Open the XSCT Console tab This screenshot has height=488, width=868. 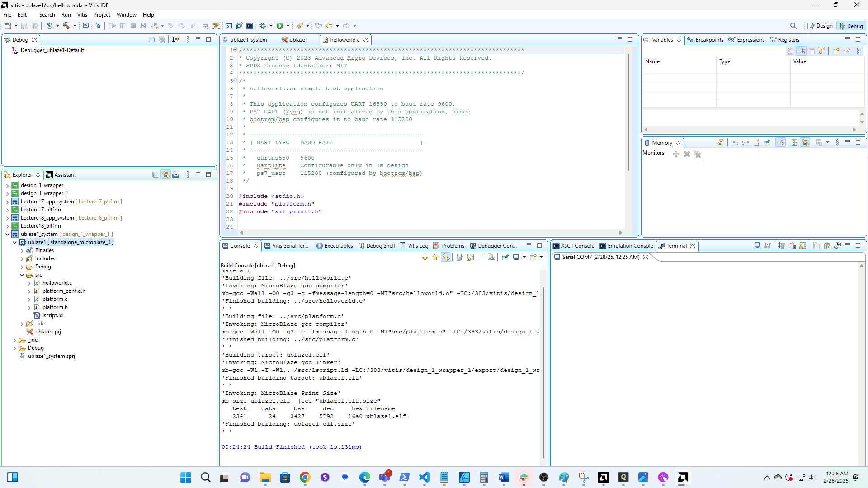click(x=577, y=246)
